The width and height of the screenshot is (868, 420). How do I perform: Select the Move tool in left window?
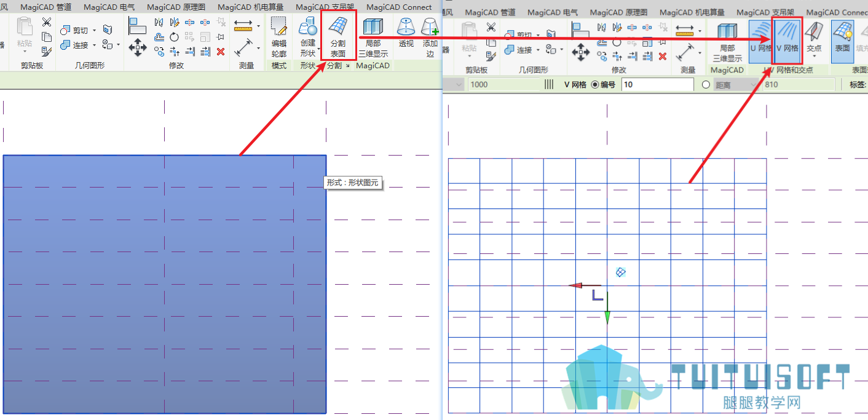click(137, 47)
